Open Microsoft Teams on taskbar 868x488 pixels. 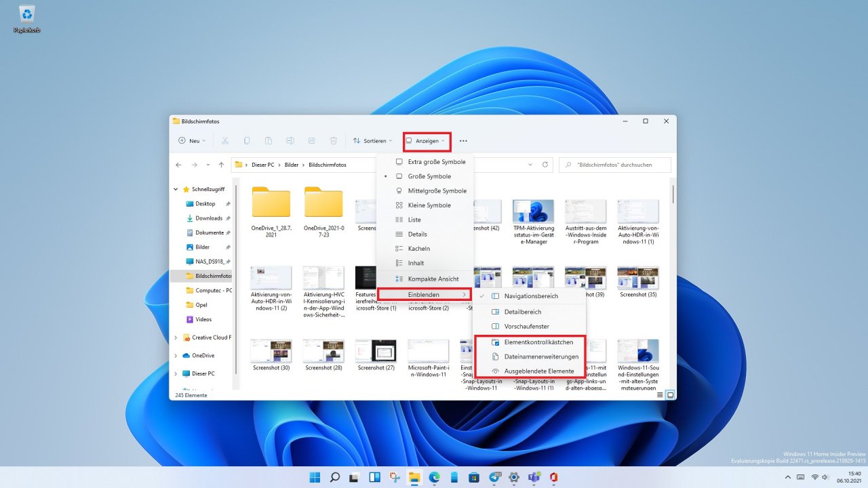[534, 477]
